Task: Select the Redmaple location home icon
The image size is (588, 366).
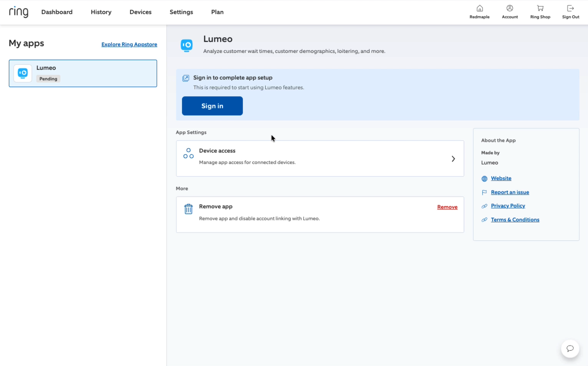Action: (480, 8)
